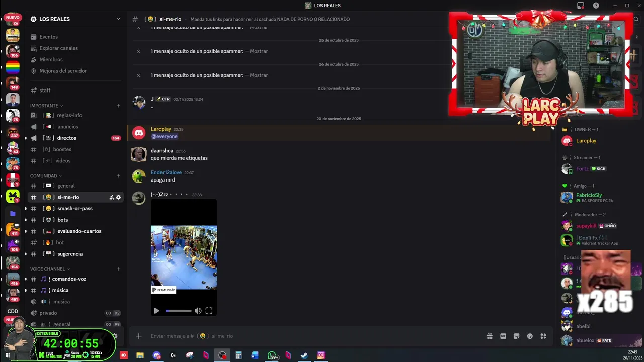
Task: Seek along the video progress bar
Action: click(x=179, y=311)
